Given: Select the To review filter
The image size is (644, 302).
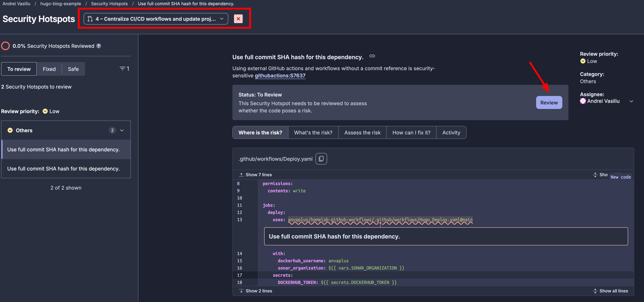Looking at the screenshot, I should 19,69.
